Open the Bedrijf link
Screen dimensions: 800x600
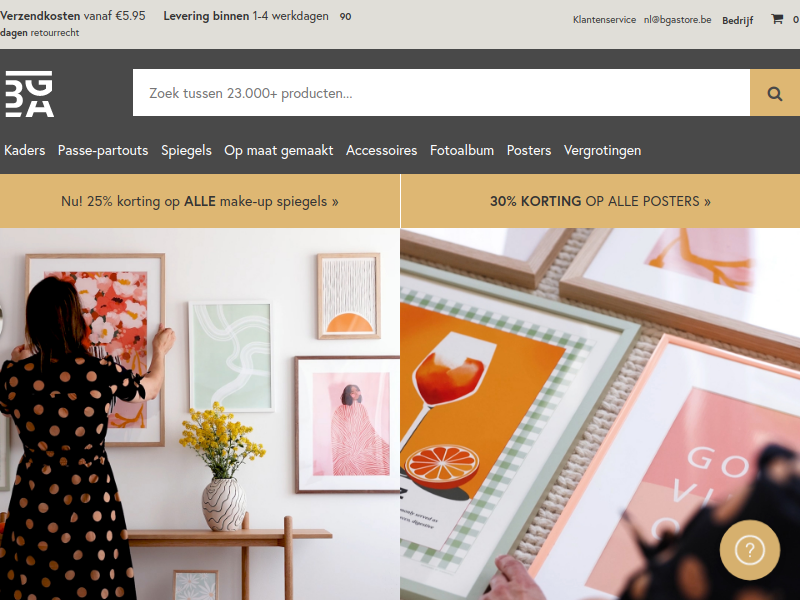[737, 20]
